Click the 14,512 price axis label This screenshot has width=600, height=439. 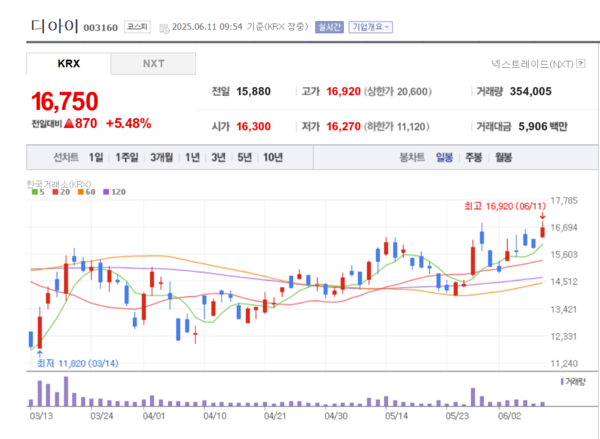pyautogui.click(x=564, y=282)
